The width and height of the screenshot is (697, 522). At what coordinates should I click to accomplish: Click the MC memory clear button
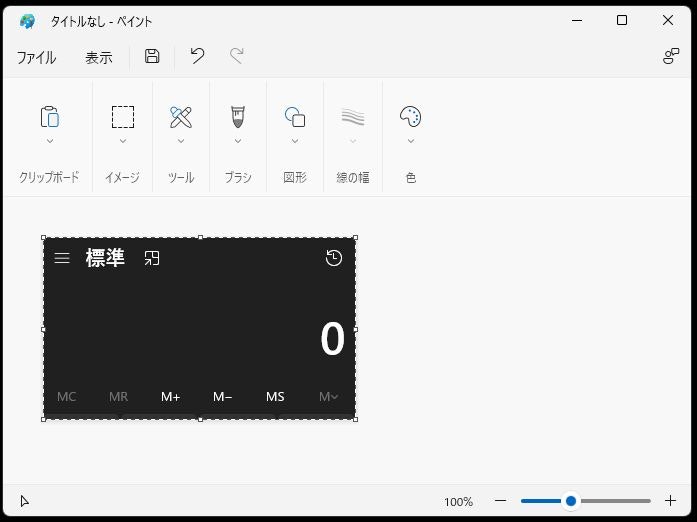pos(67,396)
